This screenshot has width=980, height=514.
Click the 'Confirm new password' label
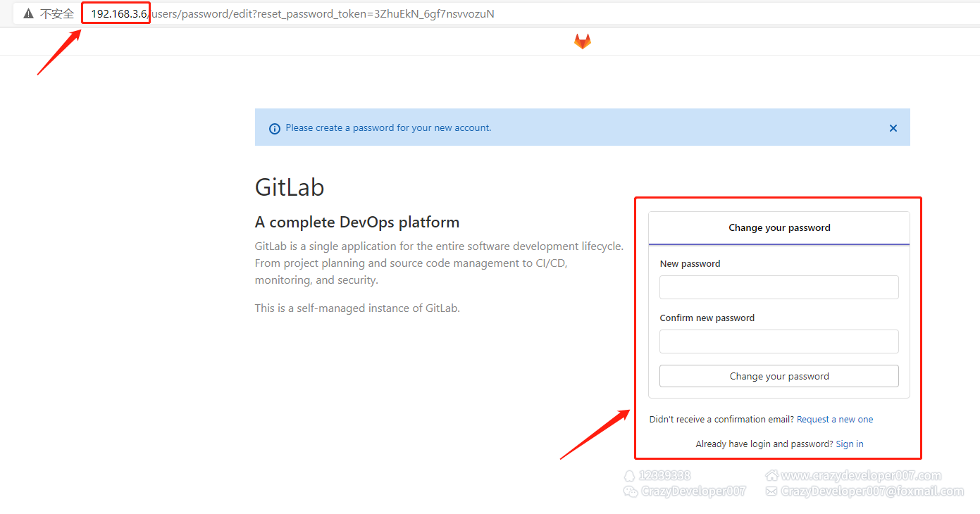(x=707, y=318)
